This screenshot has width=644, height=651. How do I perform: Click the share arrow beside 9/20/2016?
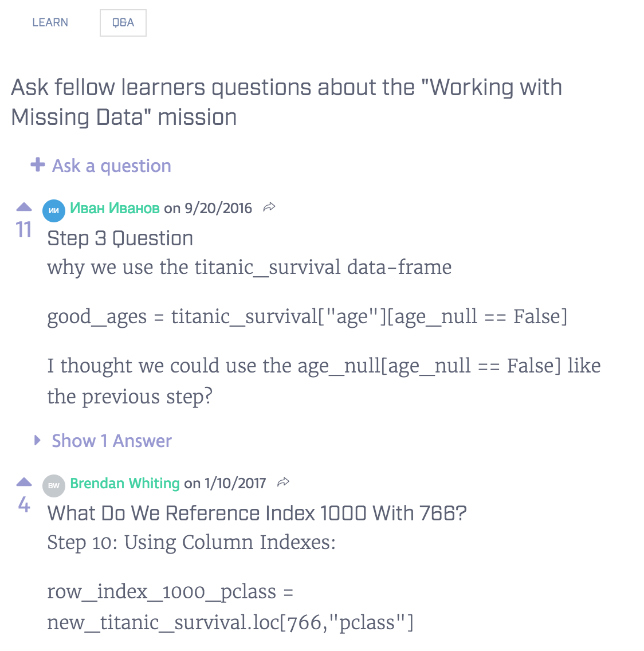click(269, 207)
